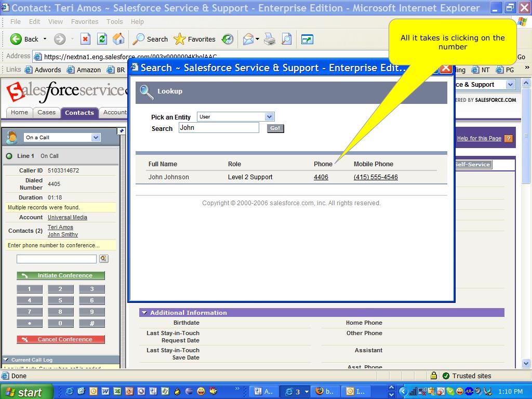
Task: Open the File menu
Action: 15,21
